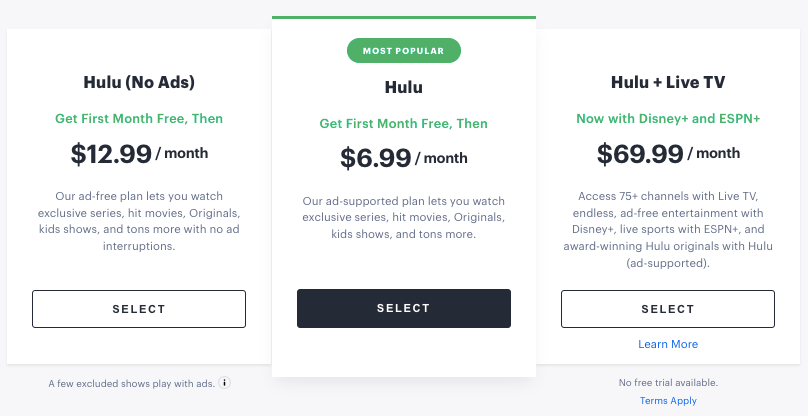Select the Hulu (No Ads) plan button
Image resolution: width=808 pixels, height=416 pixels.
(x=139, y=309)
